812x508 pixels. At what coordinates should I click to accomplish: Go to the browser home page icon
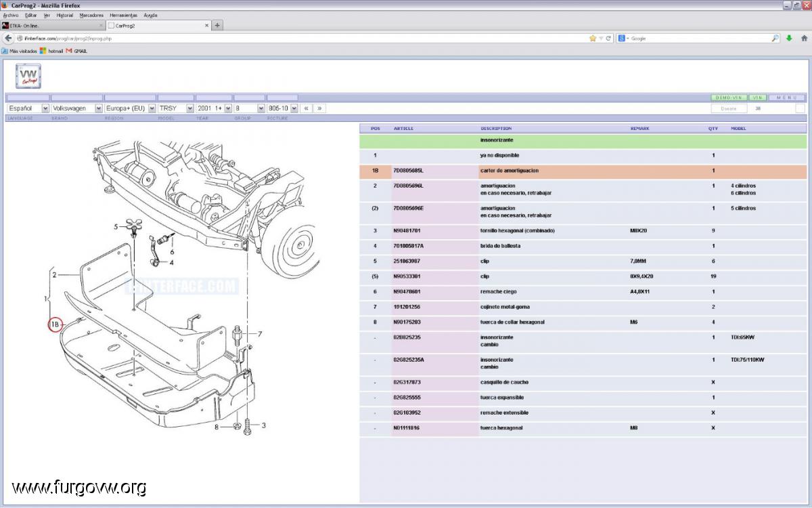804,38
